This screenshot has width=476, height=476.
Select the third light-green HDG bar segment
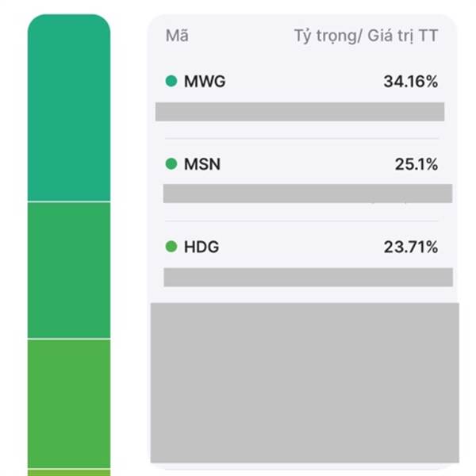pos(69,404)
